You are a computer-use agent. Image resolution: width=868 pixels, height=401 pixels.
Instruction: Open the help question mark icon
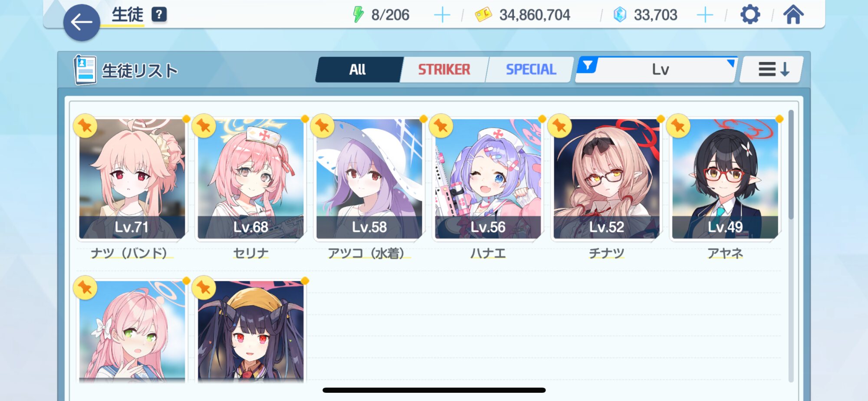pos(159,15)
